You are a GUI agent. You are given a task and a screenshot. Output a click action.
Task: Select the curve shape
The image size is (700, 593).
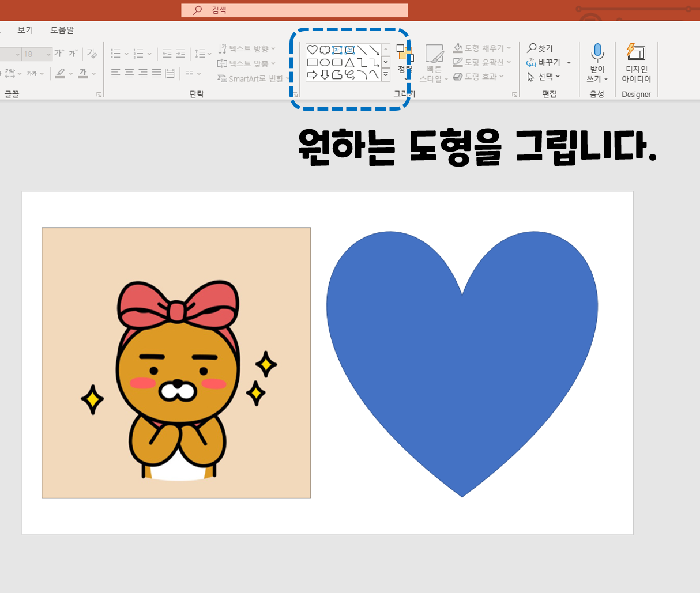pyautogui.click(x=374, y=74)
